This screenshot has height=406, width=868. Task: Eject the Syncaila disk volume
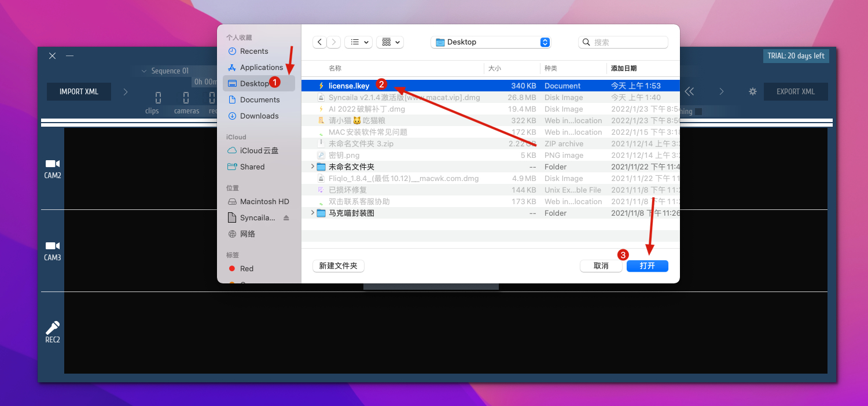click(x=286, y=217)
